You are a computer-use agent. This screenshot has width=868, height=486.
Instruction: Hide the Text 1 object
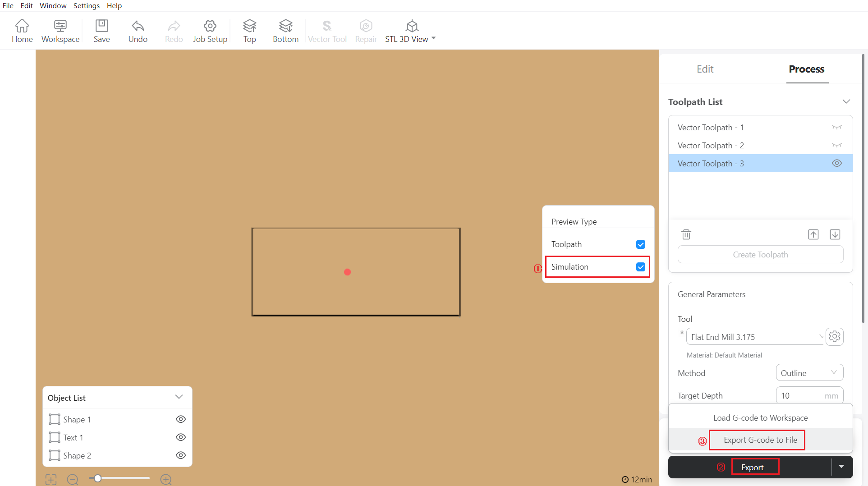click(x=180, y=437)
